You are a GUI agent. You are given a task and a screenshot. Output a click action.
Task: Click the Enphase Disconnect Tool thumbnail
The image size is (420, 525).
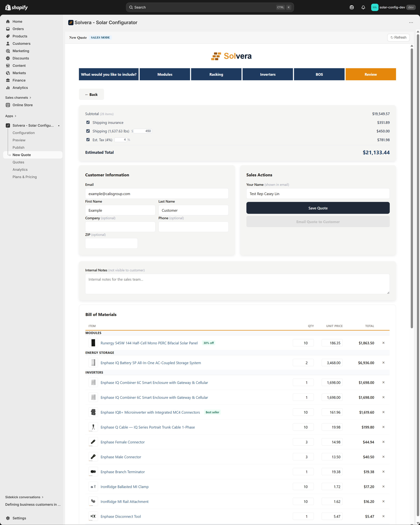coord(93,516)
